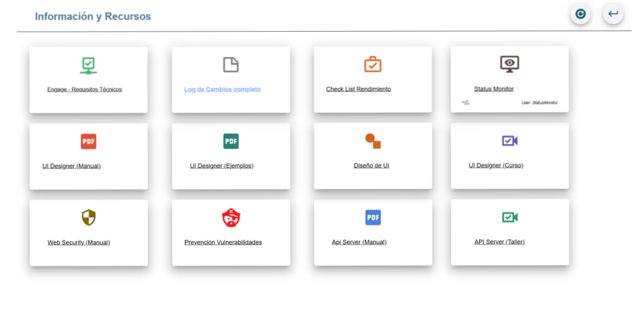
Task: Click the green monitor icon for Engage requisitos
Action: pos(88,66)
